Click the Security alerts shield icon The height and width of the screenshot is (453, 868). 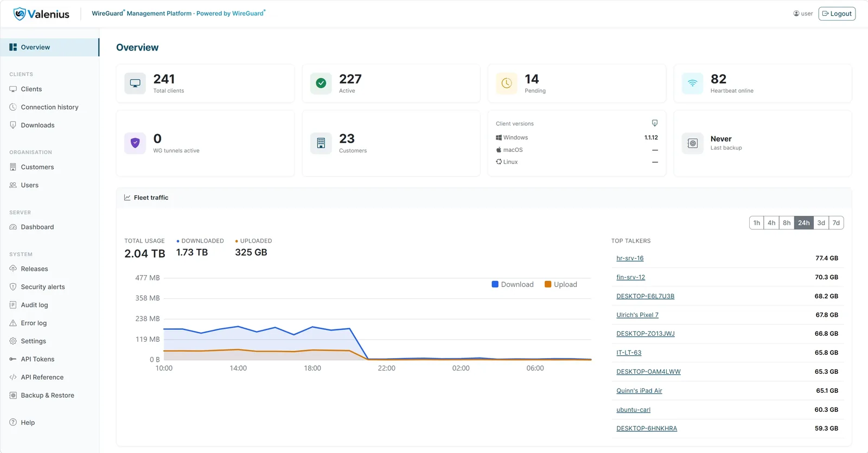(x=13, y=286)
